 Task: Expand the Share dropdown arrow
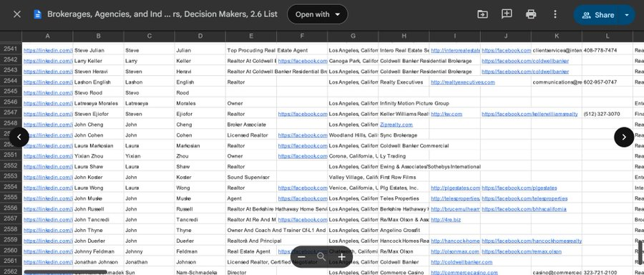coord(627,15)
